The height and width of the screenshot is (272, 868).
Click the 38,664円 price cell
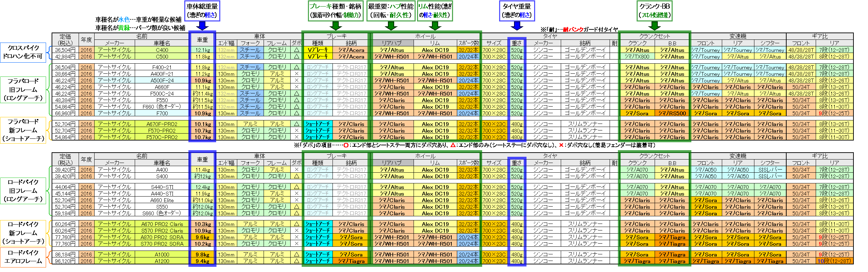(65, 74)
